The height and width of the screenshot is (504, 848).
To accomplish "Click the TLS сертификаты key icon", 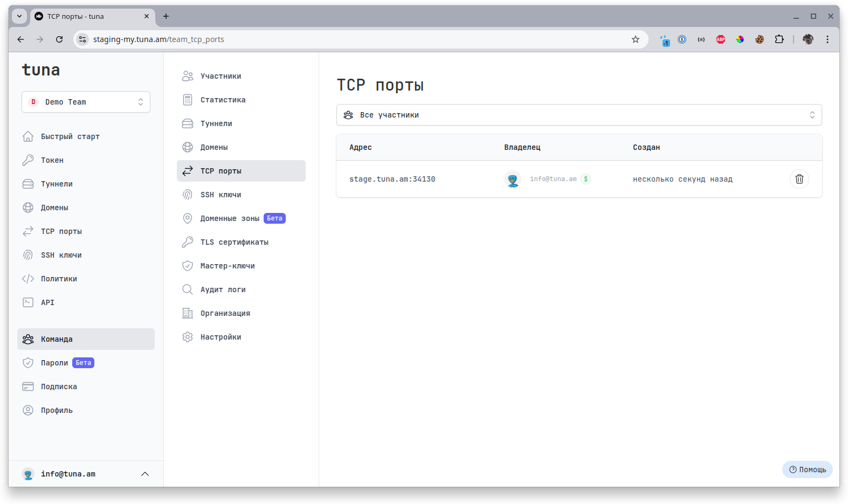I will click(188, 242).
